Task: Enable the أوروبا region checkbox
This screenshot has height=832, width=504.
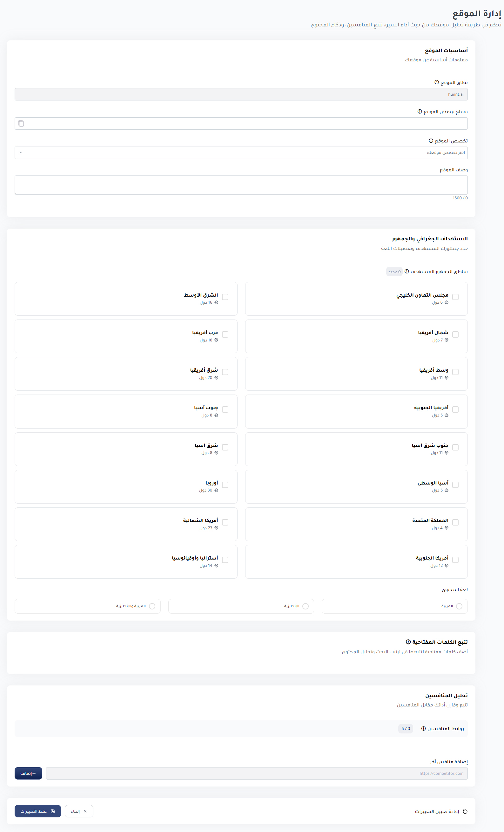Action: click(225, 485)
